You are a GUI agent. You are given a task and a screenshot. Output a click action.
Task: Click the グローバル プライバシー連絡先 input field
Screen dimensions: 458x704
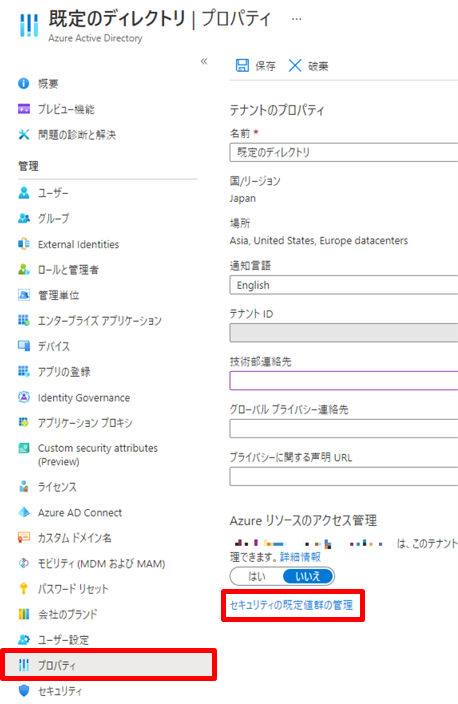(344, 428)
